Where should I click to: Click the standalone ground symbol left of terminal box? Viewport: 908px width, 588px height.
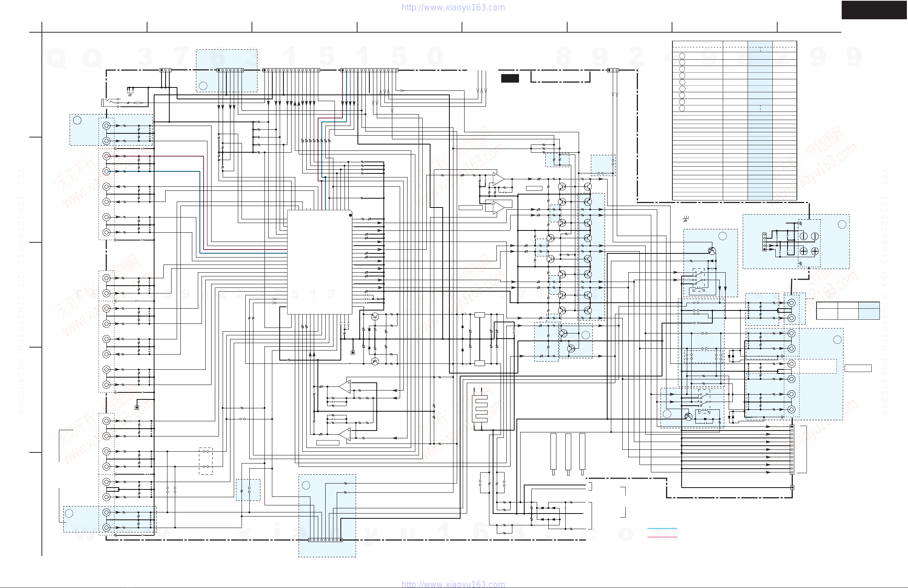[x=686, y=219]
